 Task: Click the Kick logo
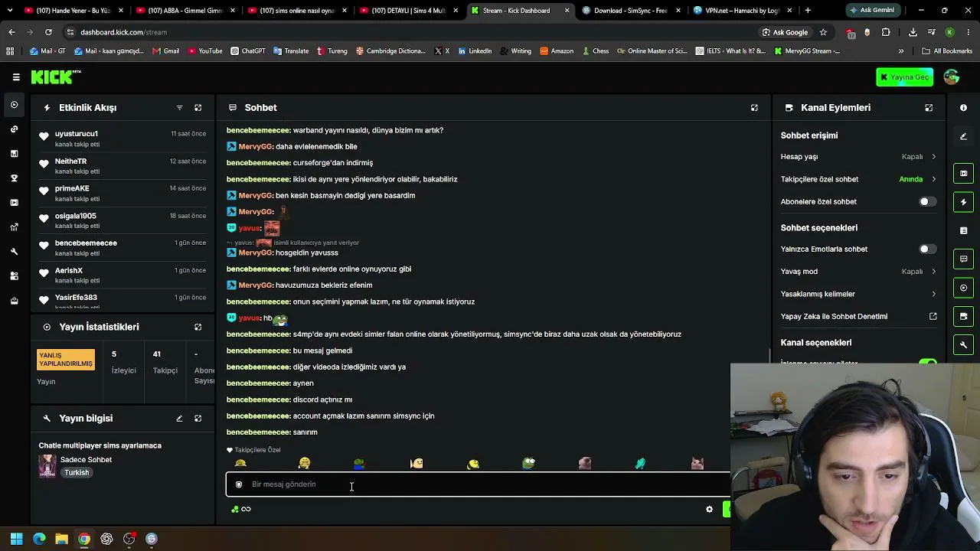56,77
